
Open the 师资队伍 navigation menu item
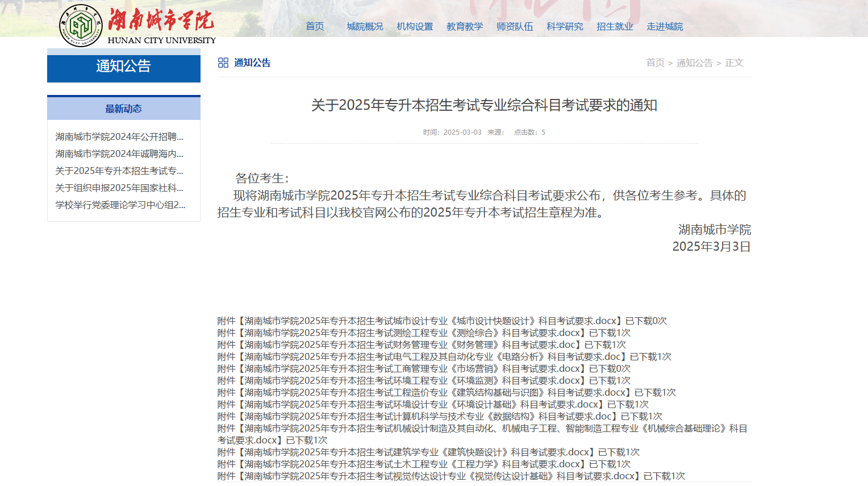[515, 26]
